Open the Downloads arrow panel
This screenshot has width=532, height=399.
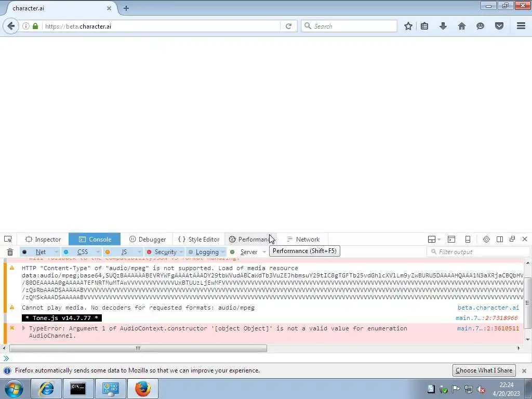pyautogui.click(x=443, y=26)
